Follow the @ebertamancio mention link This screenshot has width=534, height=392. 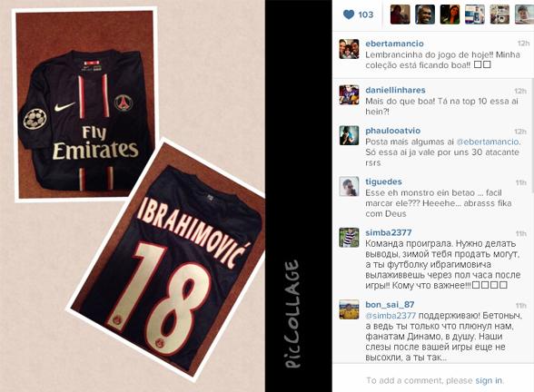[488, 142]
